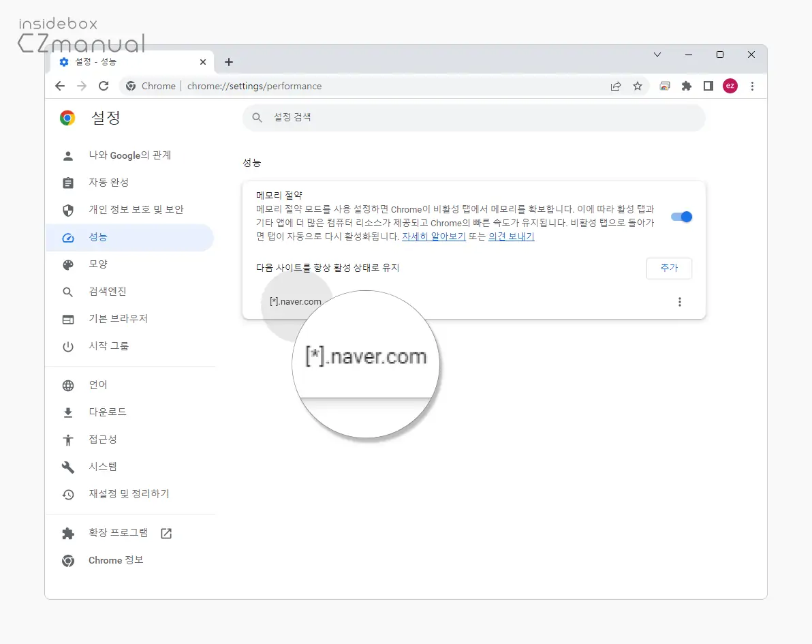
Task: Open 다운로드 settings
Action: click(x=129, y=412)
